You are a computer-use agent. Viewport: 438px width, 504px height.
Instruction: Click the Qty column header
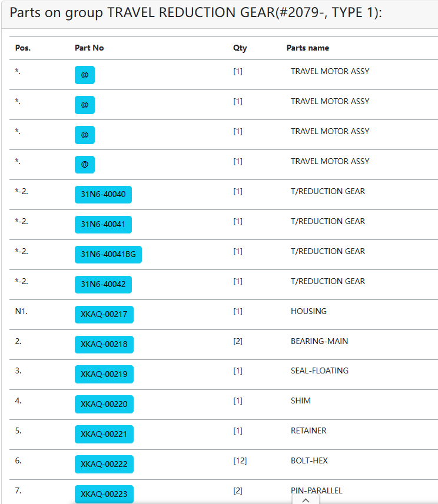coord(240,48)
